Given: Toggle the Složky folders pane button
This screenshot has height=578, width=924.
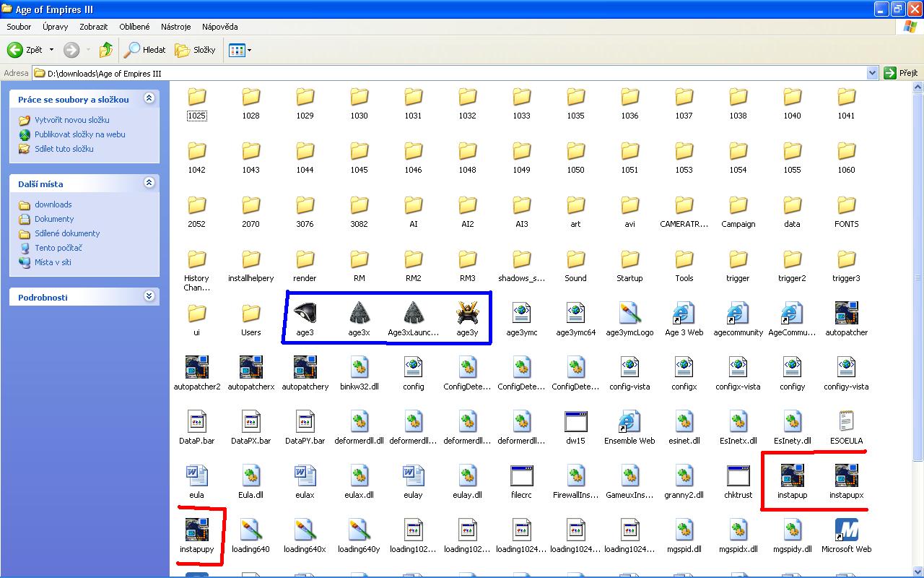Looking at the screenshot, I should click(196, 50).
